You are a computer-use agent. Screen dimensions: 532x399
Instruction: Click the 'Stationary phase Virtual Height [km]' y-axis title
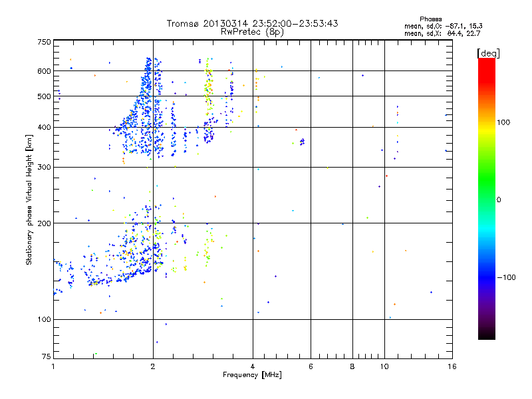click(x=29, y=199)
